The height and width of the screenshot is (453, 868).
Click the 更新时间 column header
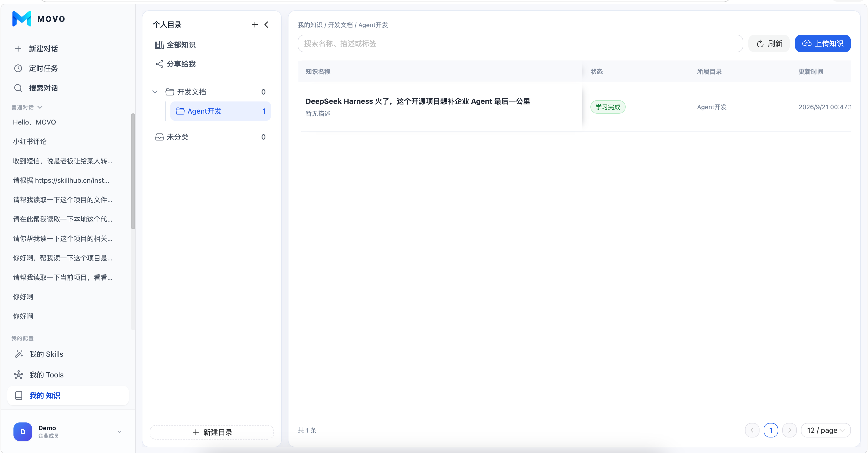[x=811, y=71]
